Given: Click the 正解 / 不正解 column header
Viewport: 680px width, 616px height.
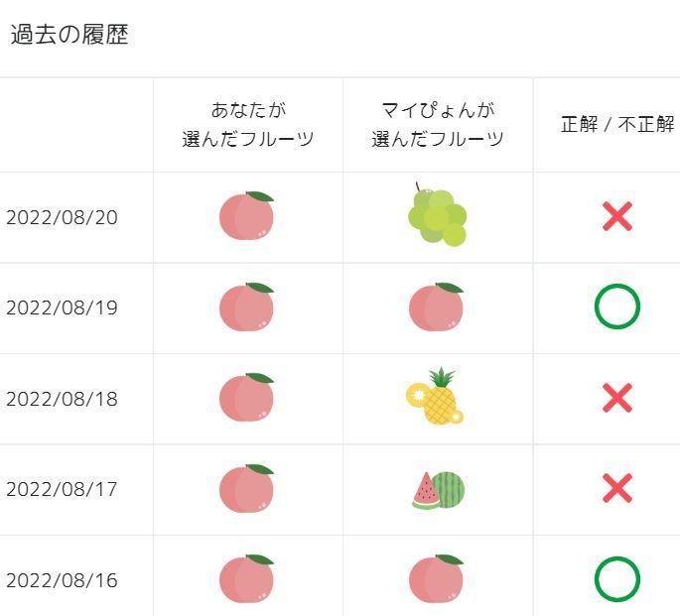Looking at the screenshot, I should pos(617,126).
